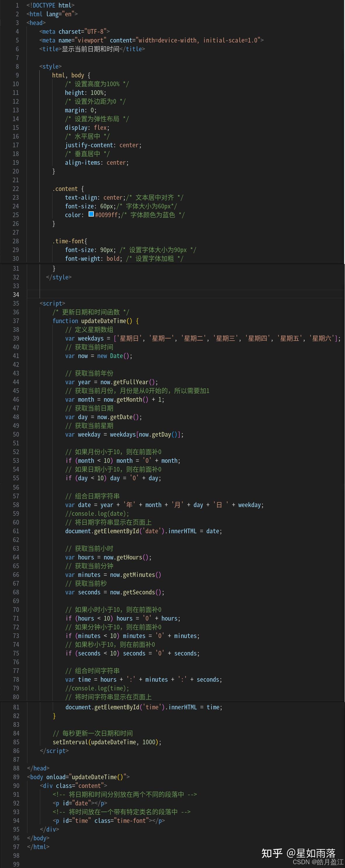Click the 'var date = year +' line
This screenshot has height=868, width=345.
tap(165, 505)
